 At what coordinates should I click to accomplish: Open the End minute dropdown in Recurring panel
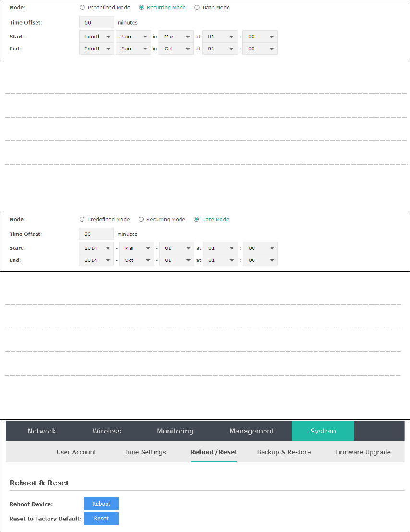[260, 49]
